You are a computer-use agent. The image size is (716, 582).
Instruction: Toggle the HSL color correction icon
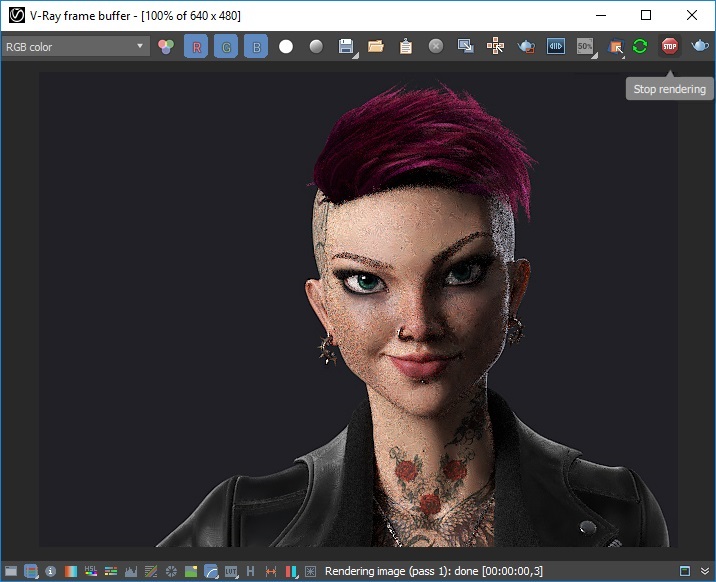90,571
